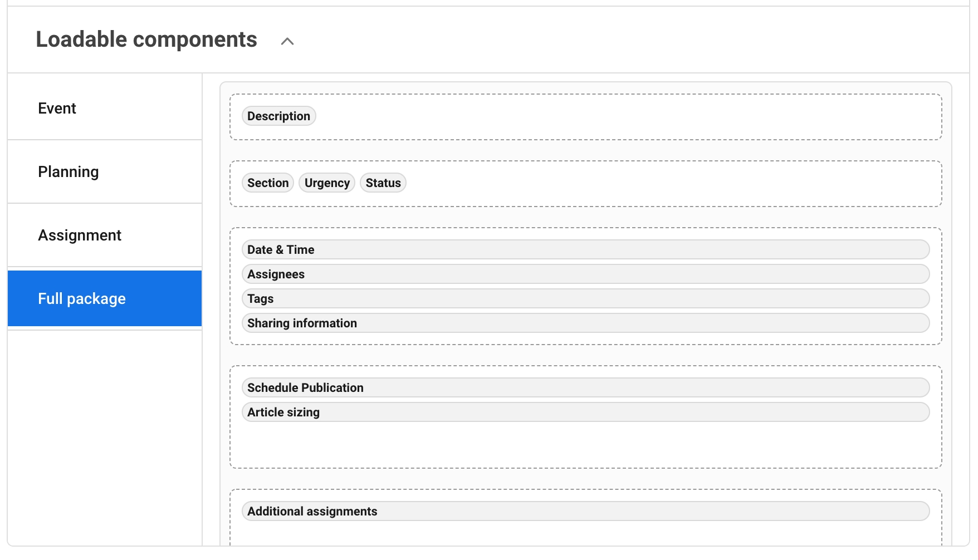Viewport: 978px width, 560px height.
Task: Click the Tags component bar
Action: point(585,299)
